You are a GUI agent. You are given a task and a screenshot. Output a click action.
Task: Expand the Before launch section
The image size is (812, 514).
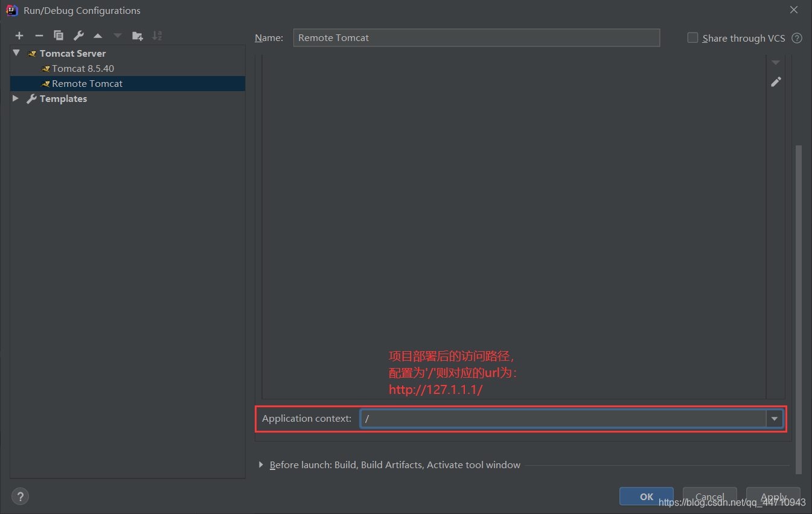coord(261,465)
